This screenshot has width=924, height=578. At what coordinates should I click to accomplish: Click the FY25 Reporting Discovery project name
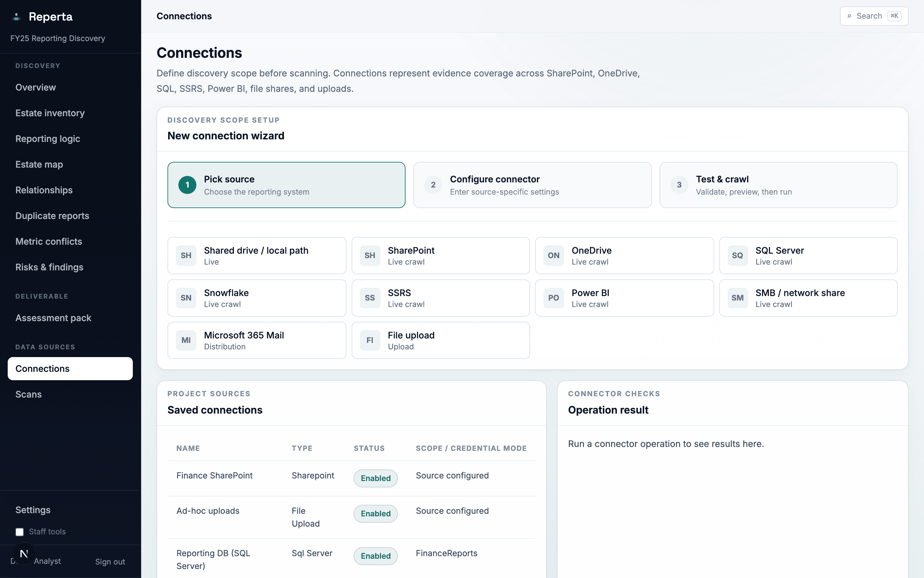click(58, 38)
